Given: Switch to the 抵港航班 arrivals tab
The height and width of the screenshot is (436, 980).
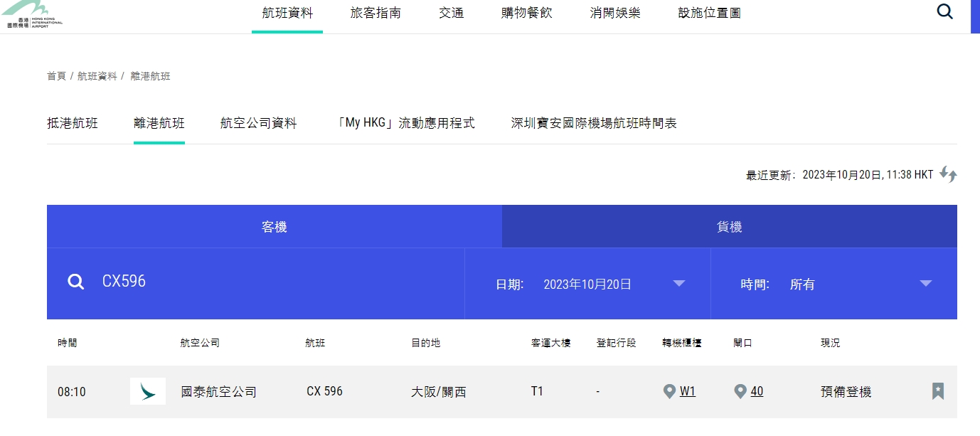Looking at the screenshot, I should (x=73, y=123).
